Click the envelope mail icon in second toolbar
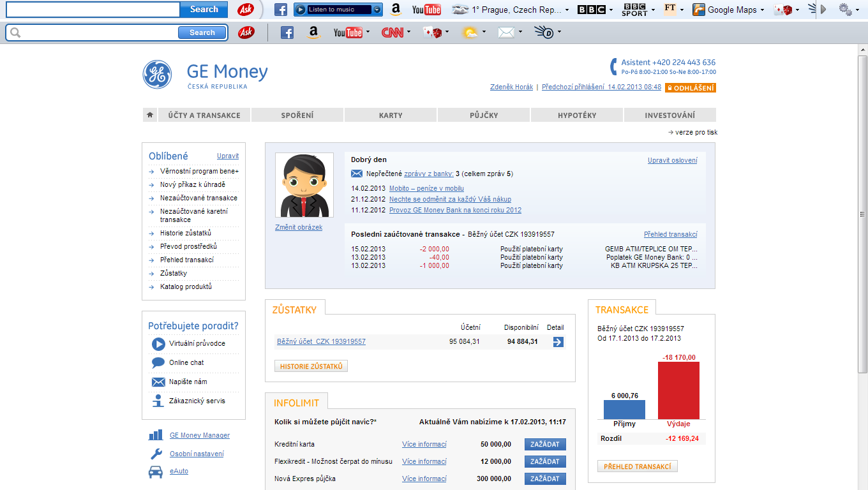 506,33
